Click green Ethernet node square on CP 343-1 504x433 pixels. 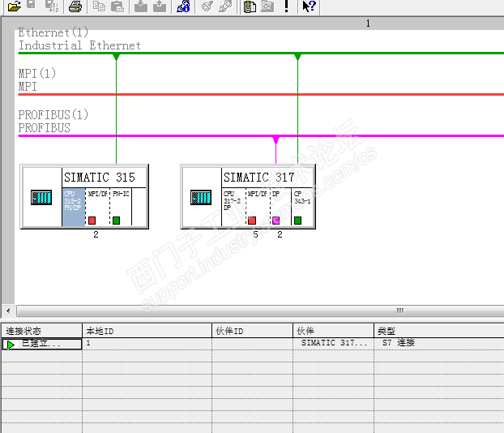[297, 221]
